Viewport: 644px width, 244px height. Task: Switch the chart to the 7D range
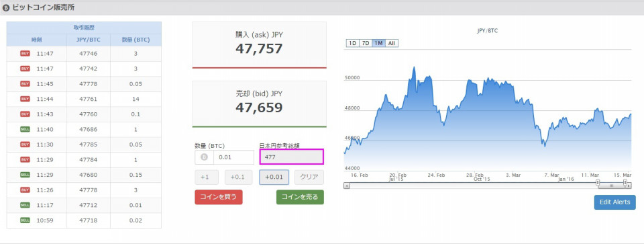[365, 43]
